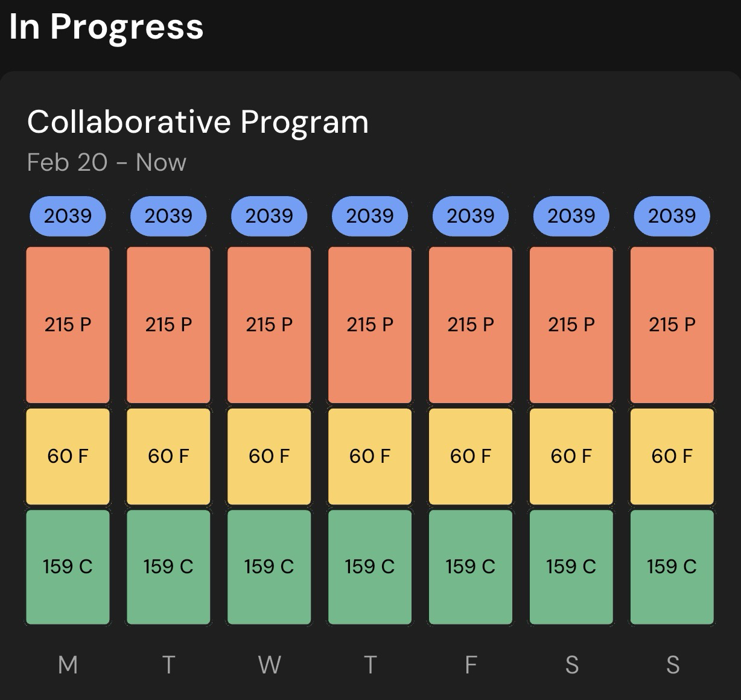This screenshot has width=741, height=700.
Task: Select the M day label for Monday
Action: (x=68, y=665)
